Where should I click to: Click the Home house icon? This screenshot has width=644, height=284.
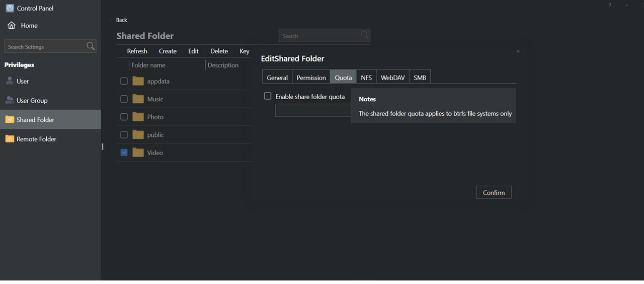pos(12,25)
